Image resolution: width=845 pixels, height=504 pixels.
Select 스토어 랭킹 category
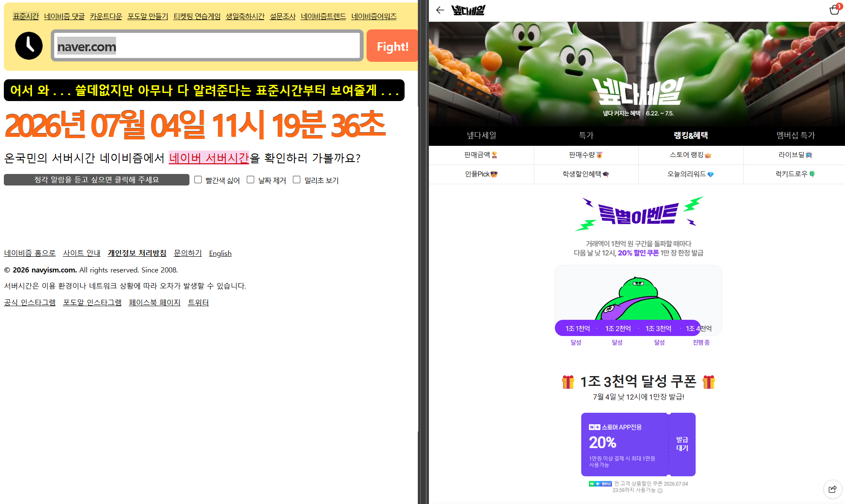click(691, 155)
